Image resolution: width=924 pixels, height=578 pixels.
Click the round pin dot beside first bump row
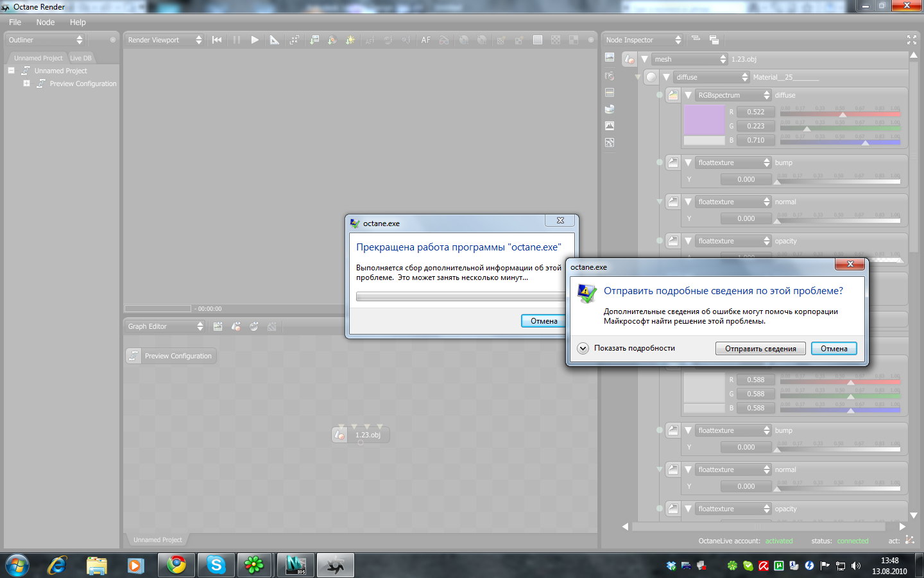coord(660,162)
